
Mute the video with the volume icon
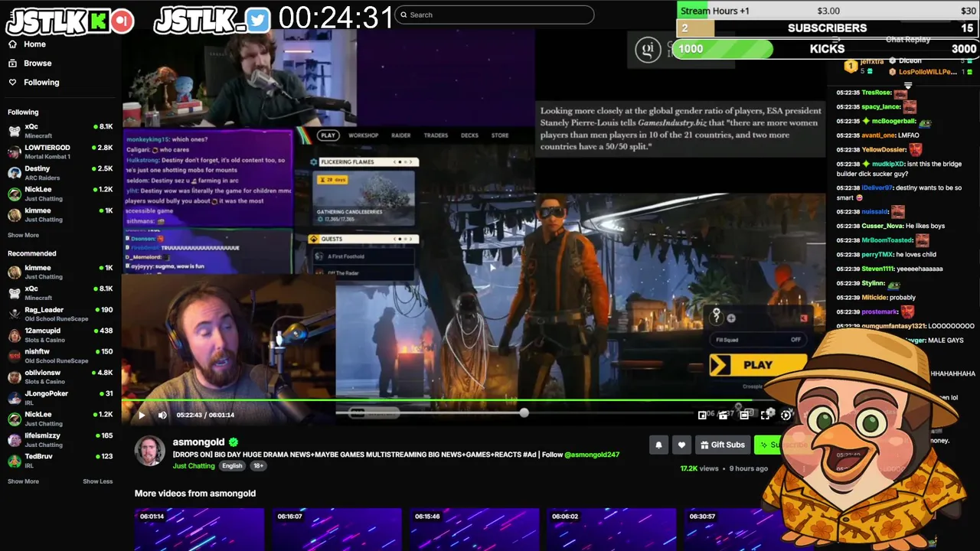[x=162, y=415]
